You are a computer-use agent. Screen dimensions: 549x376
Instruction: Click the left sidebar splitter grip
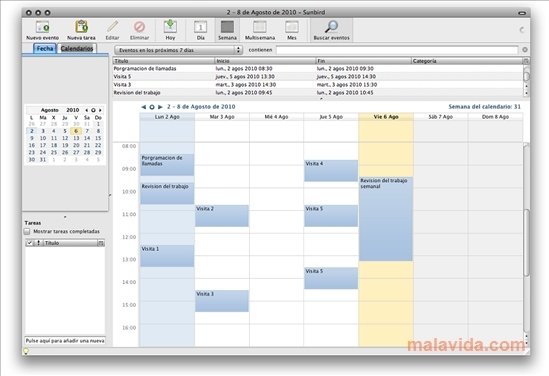point(110,195)
